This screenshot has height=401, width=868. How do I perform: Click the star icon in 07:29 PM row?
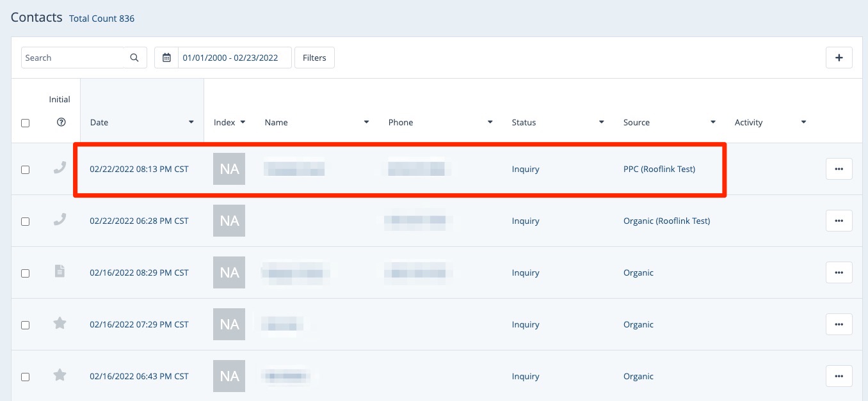pyautogui.click(x=60, y=324)
